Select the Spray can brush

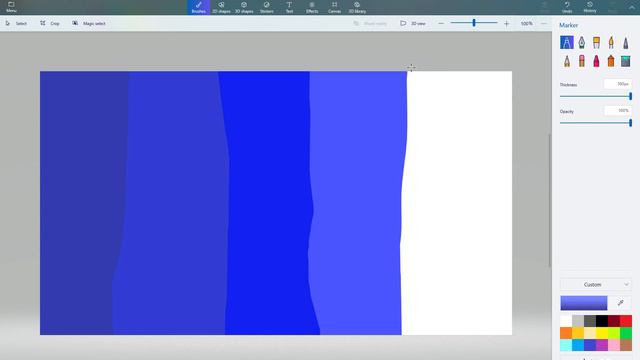coord(611,61)
